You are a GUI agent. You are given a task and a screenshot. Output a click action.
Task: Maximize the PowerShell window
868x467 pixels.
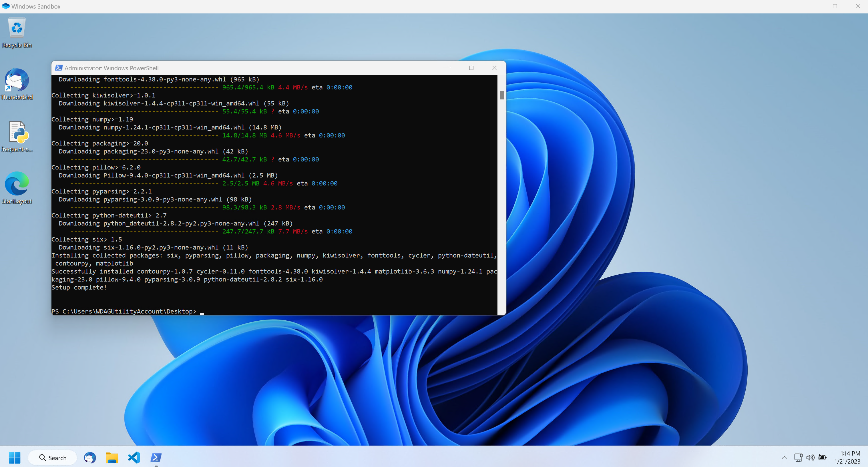pyautogui.click(x=471, y=68)
